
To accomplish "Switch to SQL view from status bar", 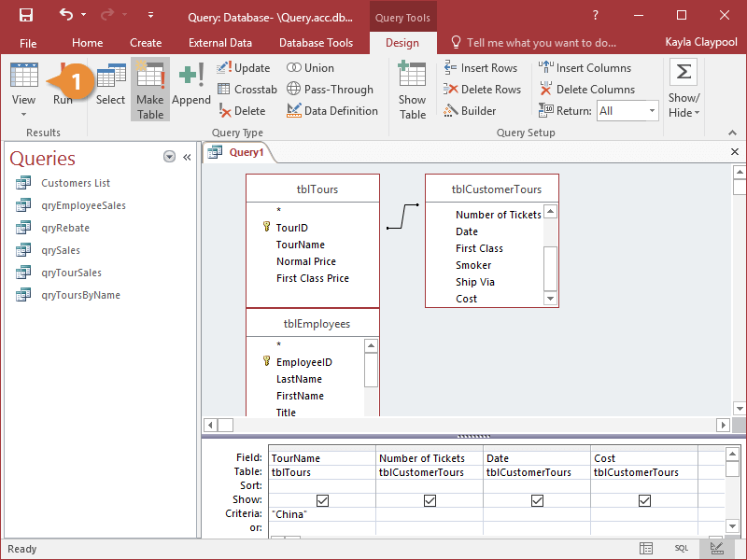I will 682,548.
